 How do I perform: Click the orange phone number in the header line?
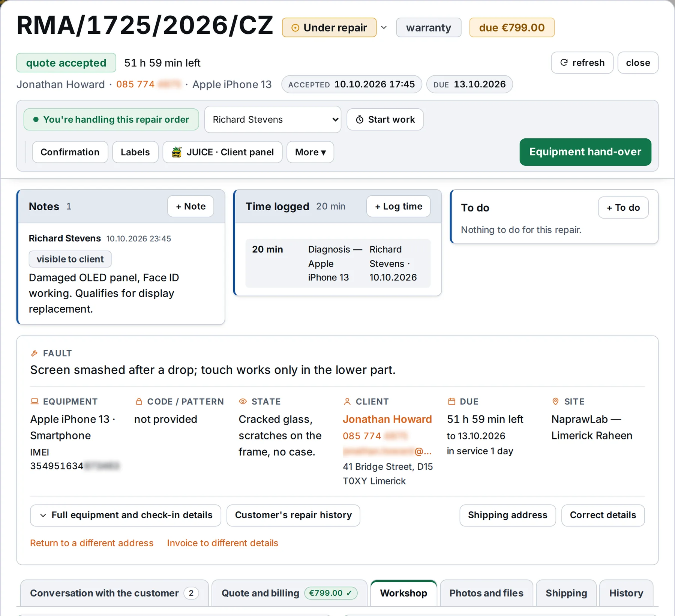click(148, 84)
